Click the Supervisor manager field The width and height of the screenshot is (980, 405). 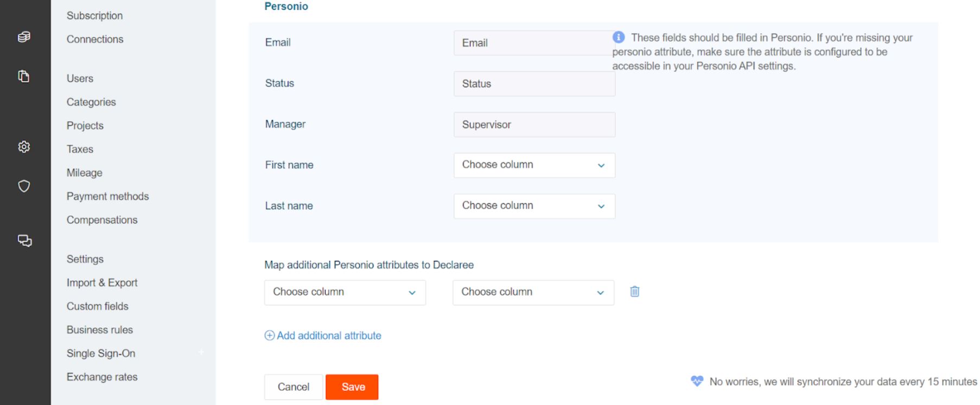tap(534, 125)
